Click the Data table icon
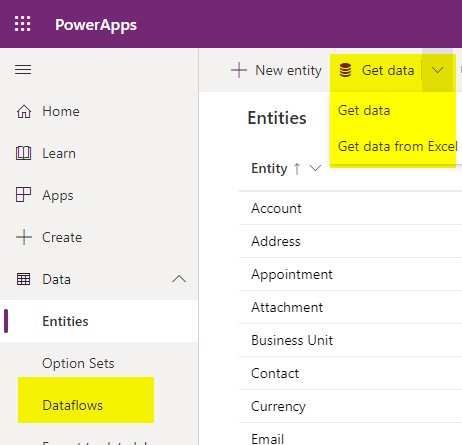The width and height of the screenshot is (462, 445). pyautogui.click(x=23, y=279)
